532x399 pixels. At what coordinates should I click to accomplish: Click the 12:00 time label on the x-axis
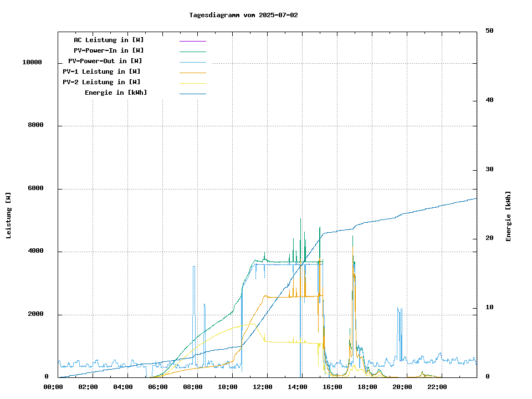263,387
